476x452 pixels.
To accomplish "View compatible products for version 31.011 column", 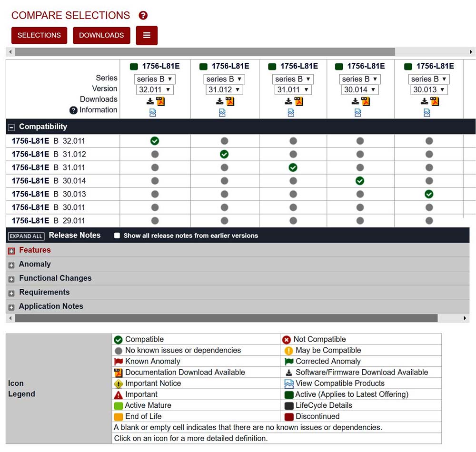I will (291, 113).
